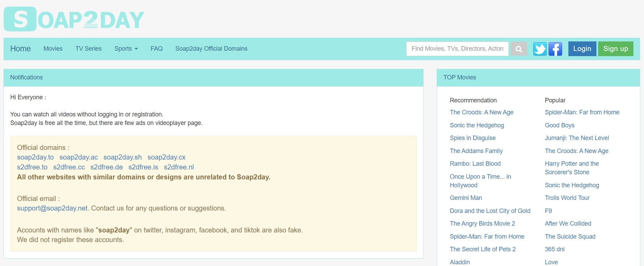This screenshot has width=644, height=266.
Task: Open the Twitter icon link
Action: 540,49
